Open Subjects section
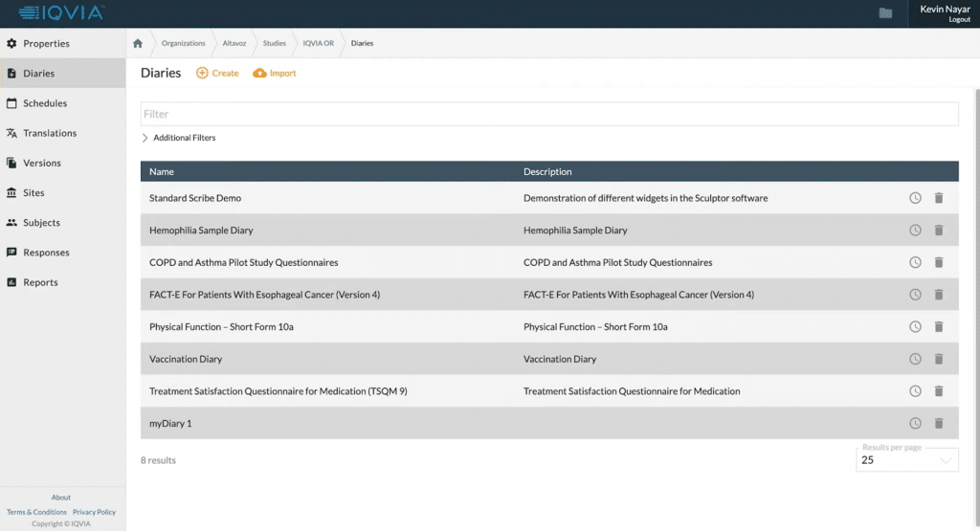The height and width of the screenshot is (531, 980). 62,222
